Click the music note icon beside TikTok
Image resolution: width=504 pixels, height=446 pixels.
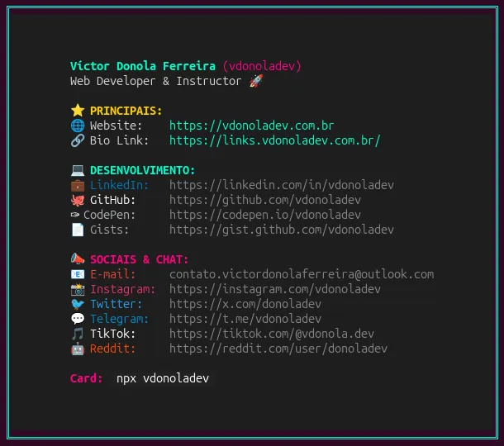click(78, 334)
